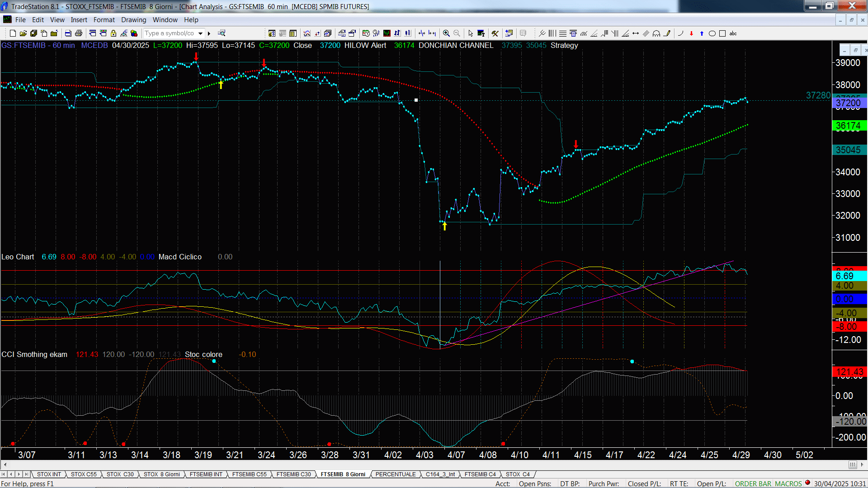Viewport: 868px width, 488px height.
Task: Select the rectangle drawing tool
Action: [722, 33]
